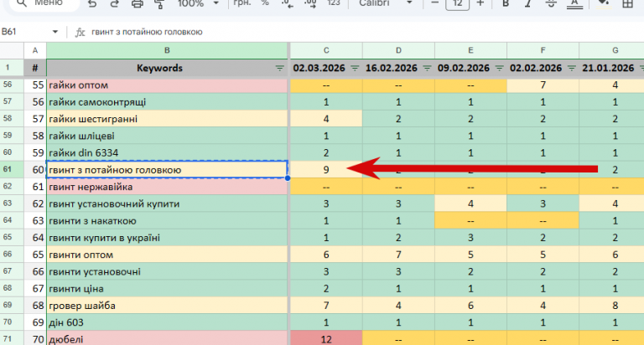Select row header 61
This screenshot has width=644, height=345.
click(12, 169)
